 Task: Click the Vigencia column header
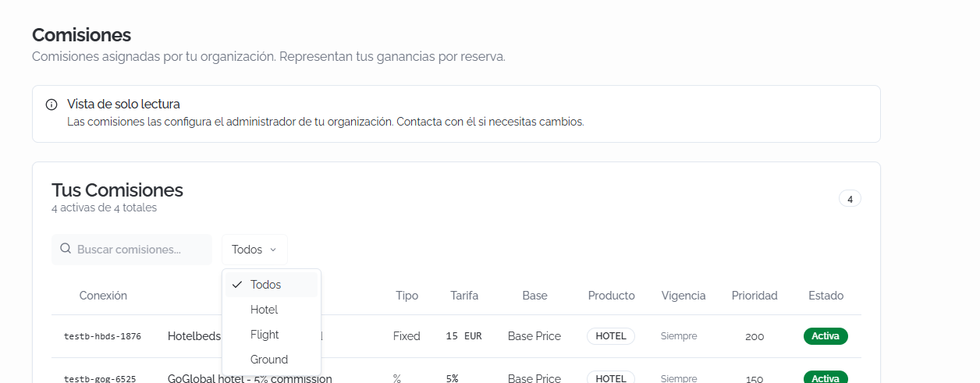click(x=684, y=296)
